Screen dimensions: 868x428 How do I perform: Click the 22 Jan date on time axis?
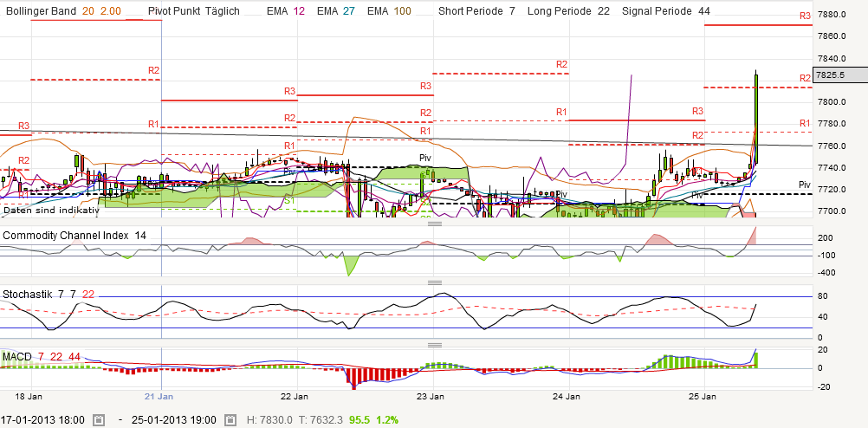[295, 397]
